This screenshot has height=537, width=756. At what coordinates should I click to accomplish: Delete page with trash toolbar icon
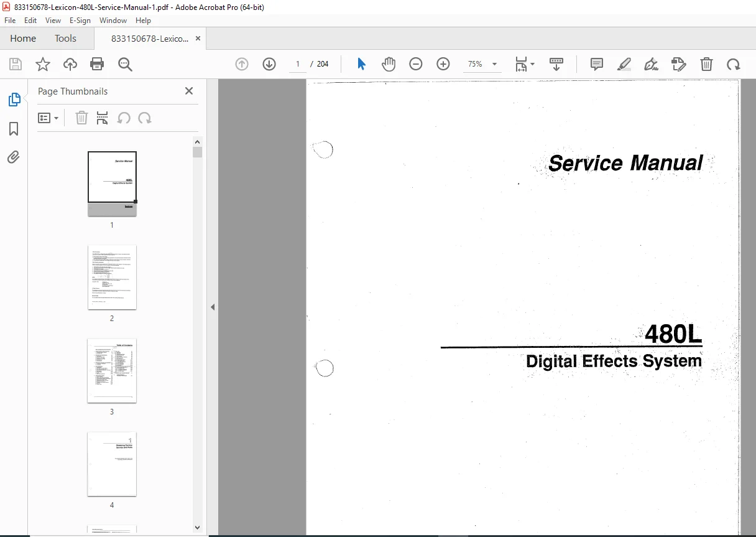706,64
